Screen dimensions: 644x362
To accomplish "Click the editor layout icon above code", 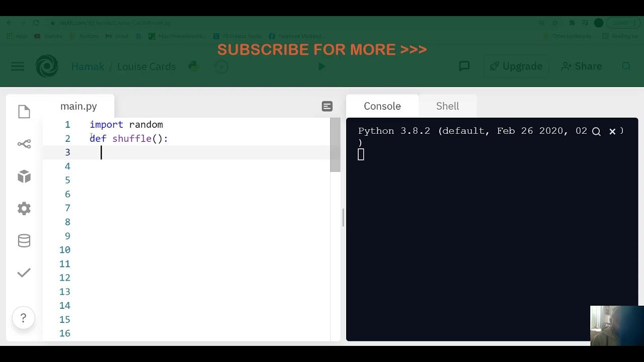I will tap(327, 106).
